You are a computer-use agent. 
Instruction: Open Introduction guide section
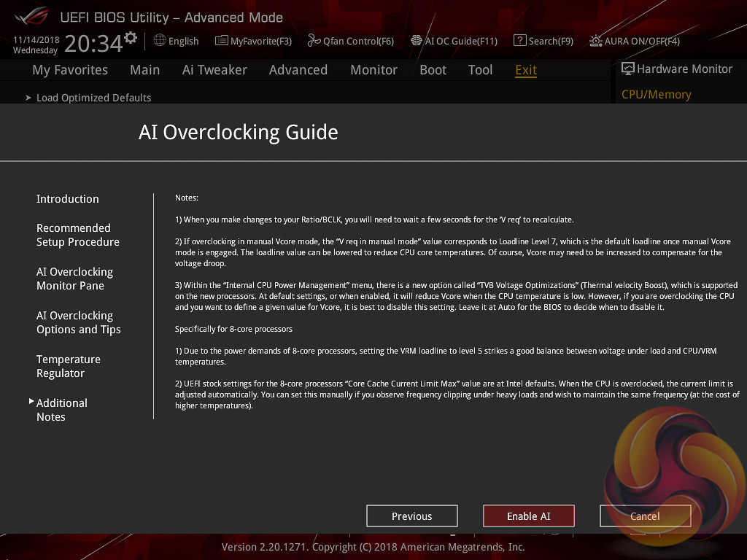[x=68, y=198]
